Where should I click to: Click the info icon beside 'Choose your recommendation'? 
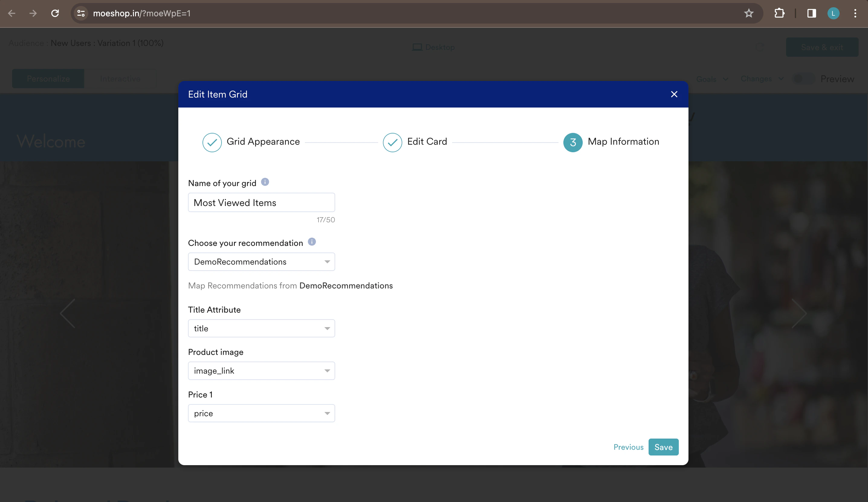tap(312, 242)
